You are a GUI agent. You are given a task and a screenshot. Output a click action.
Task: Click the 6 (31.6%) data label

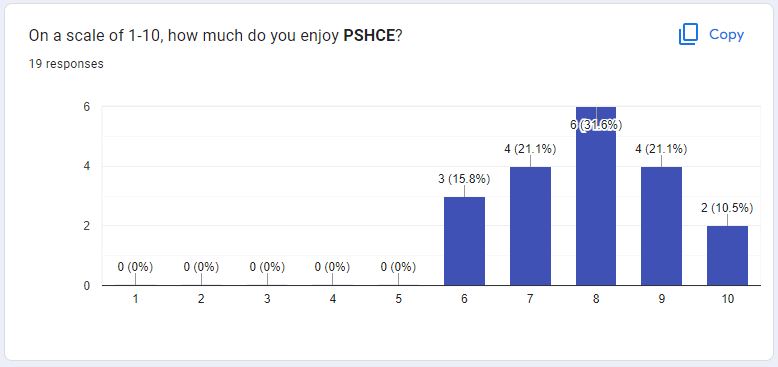click(596, 125)
